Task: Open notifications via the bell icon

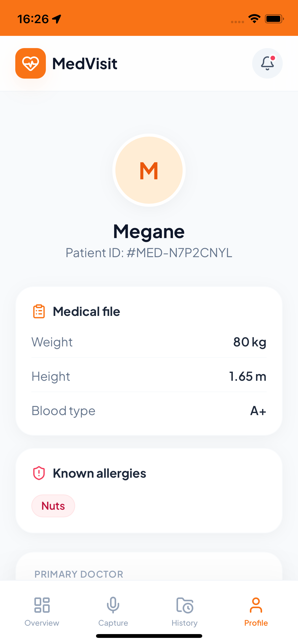Action: pos(267,63)
